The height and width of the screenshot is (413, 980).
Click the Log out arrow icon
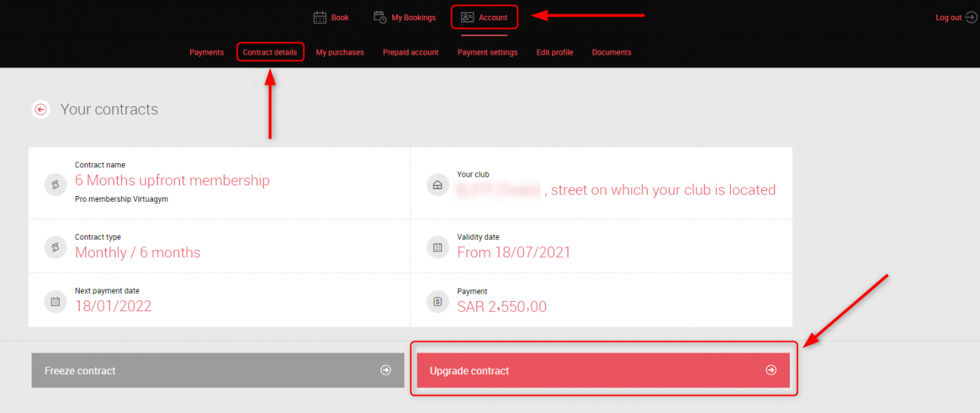971,17
